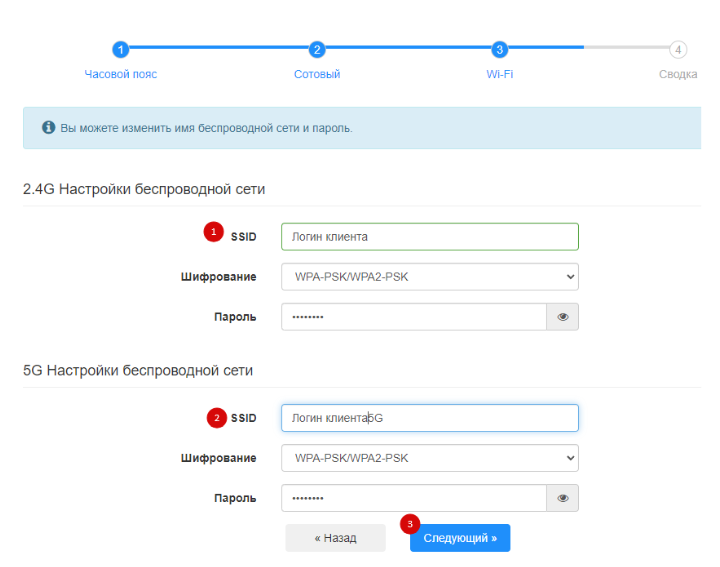Click red marker 3 near Следующий button
The height and width of the screenshot is (567, 720).
(x=409, y=524)
